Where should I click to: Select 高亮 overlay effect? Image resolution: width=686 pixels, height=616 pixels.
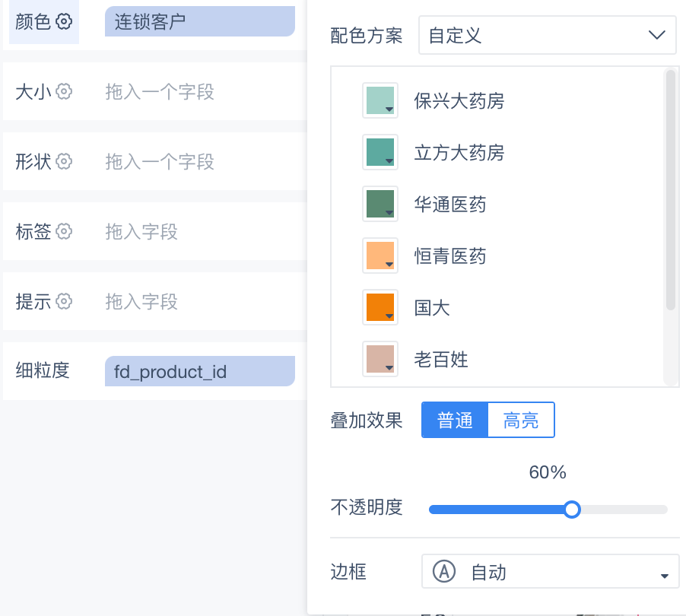click(521, 420)
